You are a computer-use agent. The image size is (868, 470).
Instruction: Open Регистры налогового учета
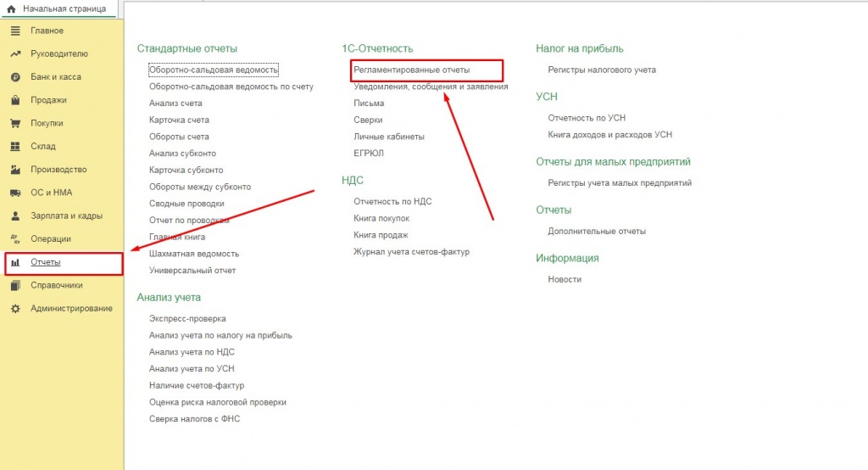[602, 70]
